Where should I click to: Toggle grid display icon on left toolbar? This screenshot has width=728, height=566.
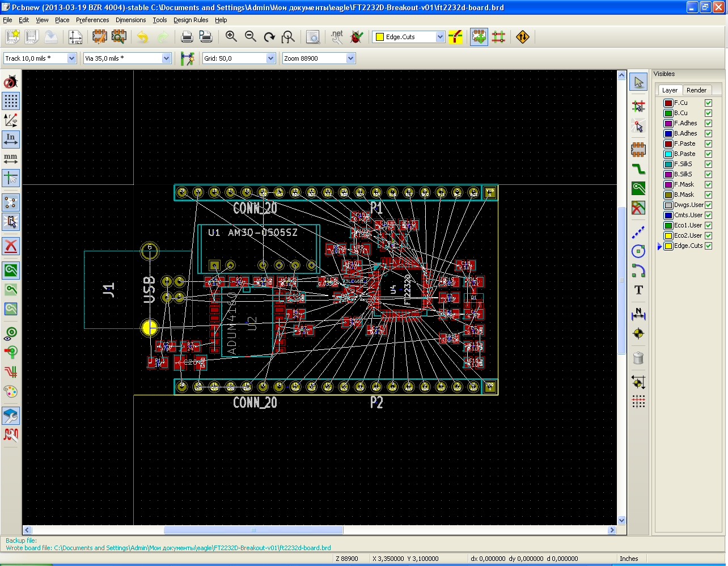(11, 101)
